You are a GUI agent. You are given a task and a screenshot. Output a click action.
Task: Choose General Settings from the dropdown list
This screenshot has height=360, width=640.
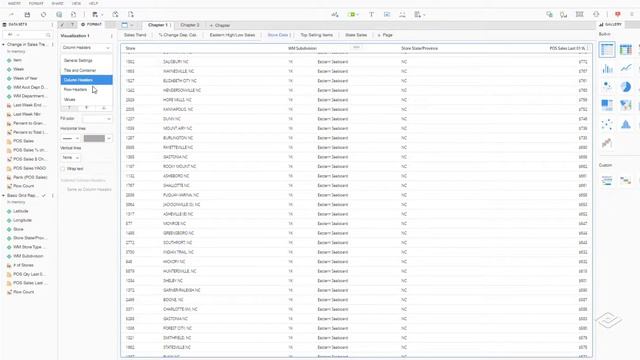tap(87, 60)
